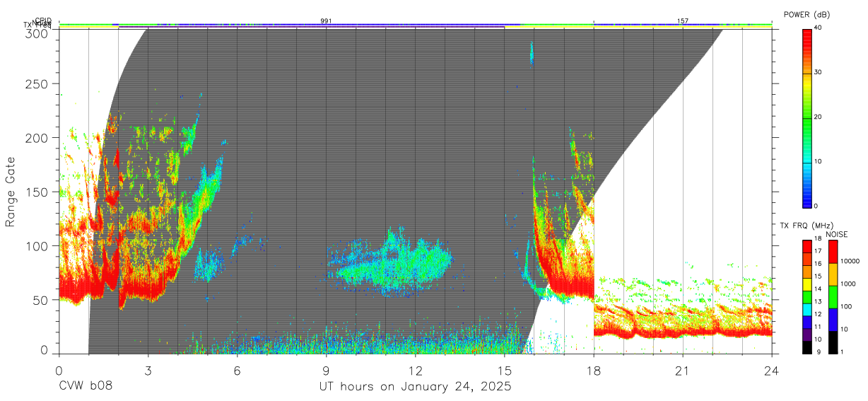Click the 24 tick on the UT hours axis
868x401 pixels.
[x=772, y=370]
